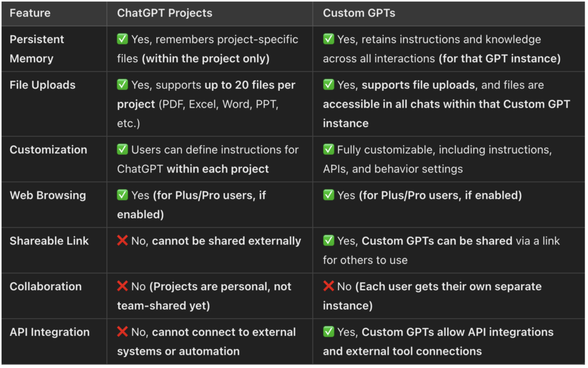Image resolution: width=588 pixels, height=368 pixels.
Task: Select the 'Custom GPTs' column header
Action: pos(359,13)
